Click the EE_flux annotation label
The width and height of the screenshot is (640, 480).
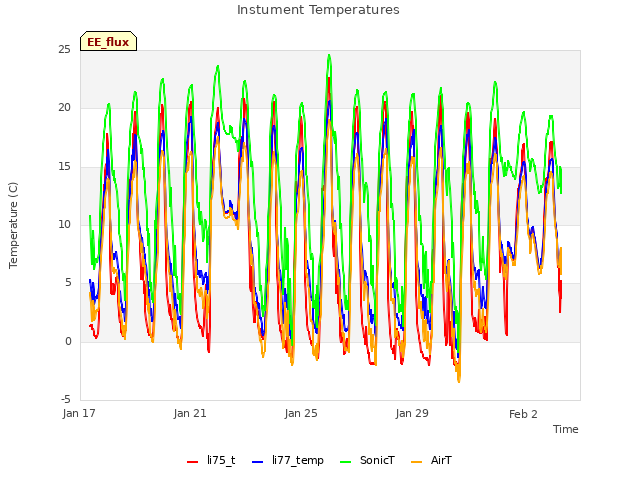click(108, 42)
